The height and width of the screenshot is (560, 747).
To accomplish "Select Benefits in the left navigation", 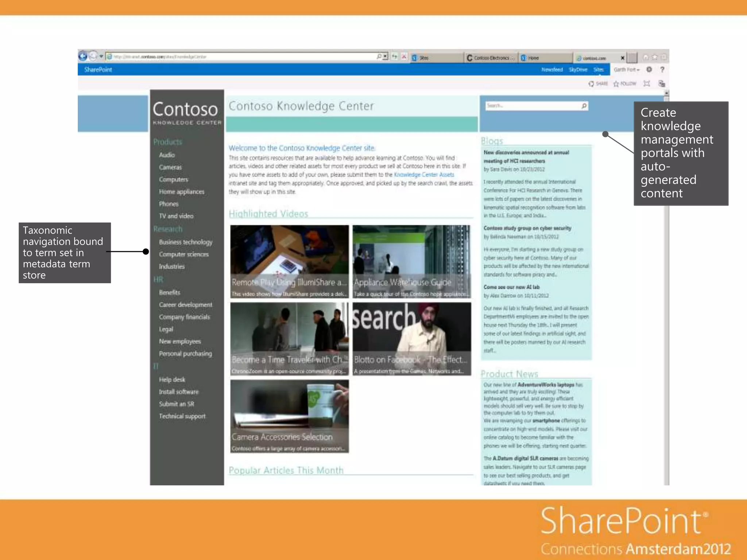I will point(170,292).
